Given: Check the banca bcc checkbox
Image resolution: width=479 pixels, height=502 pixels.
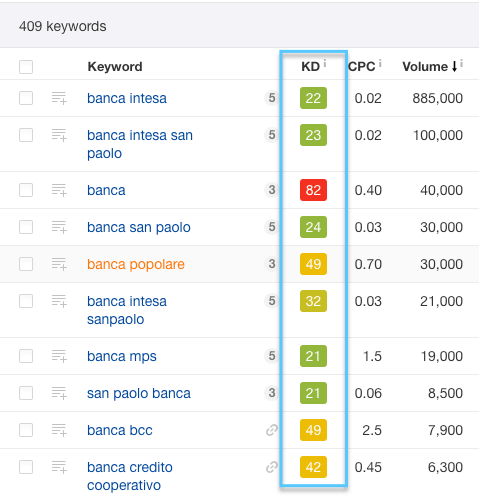Looking at the screenshot, I should coord(26,430).
